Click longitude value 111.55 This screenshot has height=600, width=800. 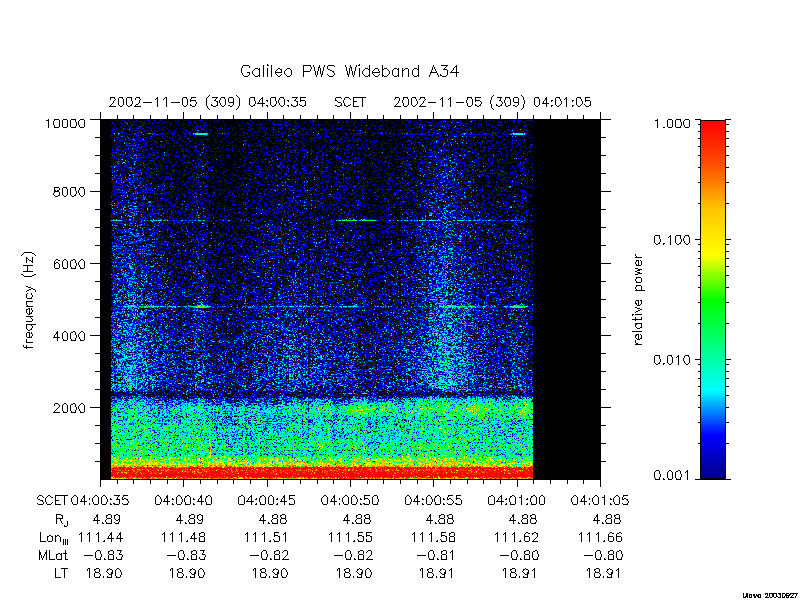pos(351,537)
